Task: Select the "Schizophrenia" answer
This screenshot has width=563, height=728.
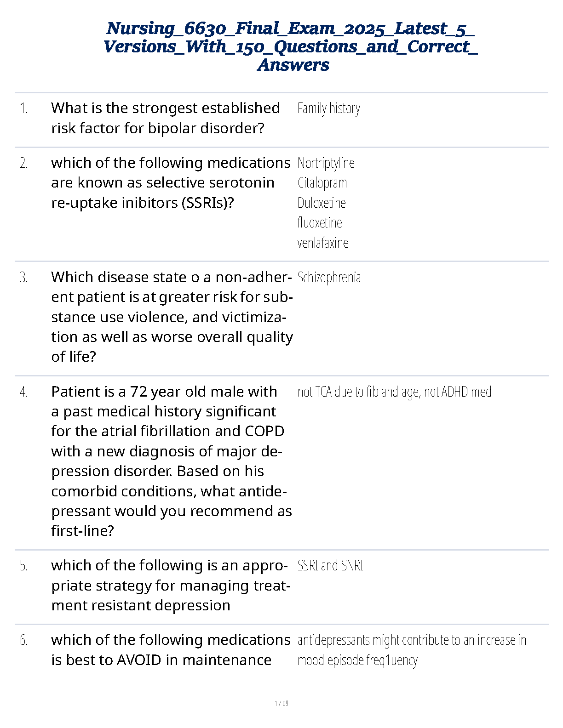Action: [329, 278]
